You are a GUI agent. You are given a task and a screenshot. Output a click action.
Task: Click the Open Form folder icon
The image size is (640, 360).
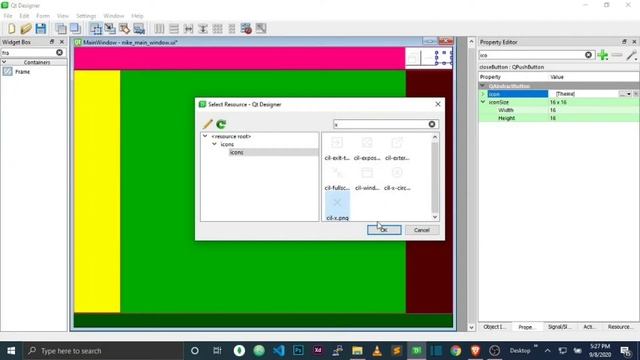pos(26,29)
